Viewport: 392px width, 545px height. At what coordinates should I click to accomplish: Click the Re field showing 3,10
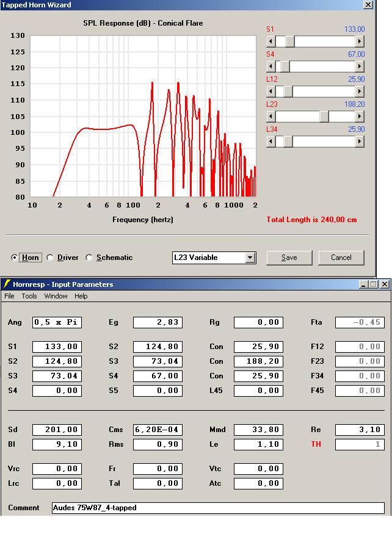[360, 430]
